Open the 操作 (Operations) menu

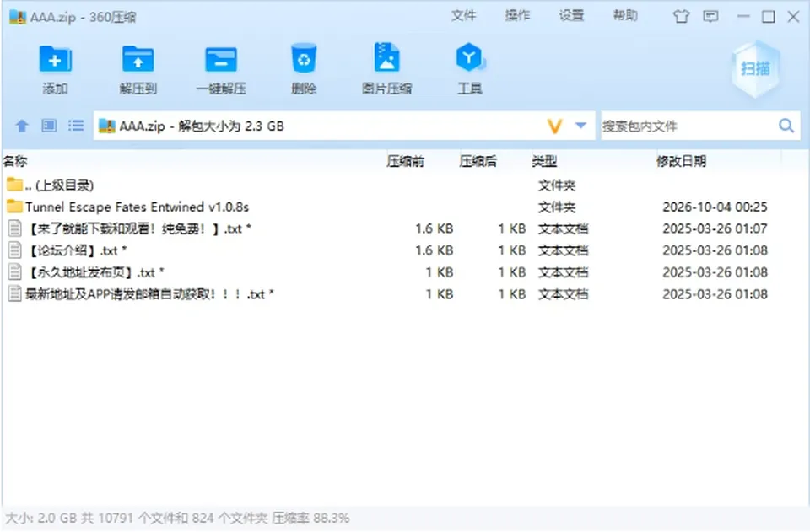click(517, 15)
